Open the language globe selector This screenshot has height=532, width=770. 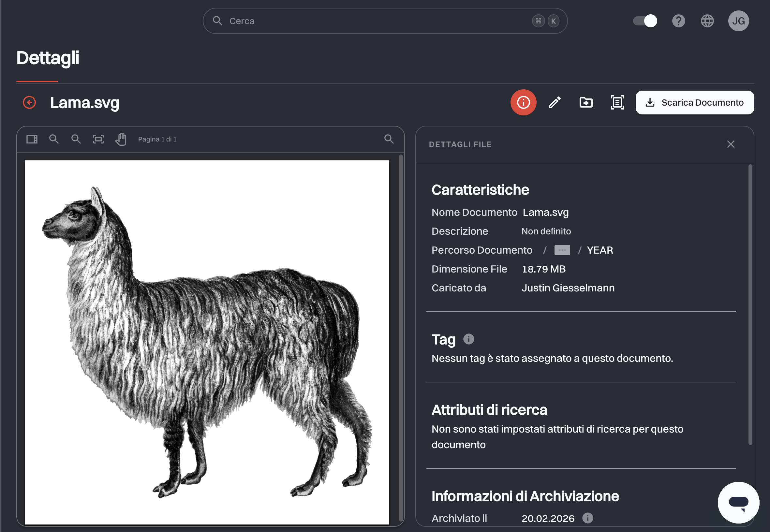pos(707,21)
